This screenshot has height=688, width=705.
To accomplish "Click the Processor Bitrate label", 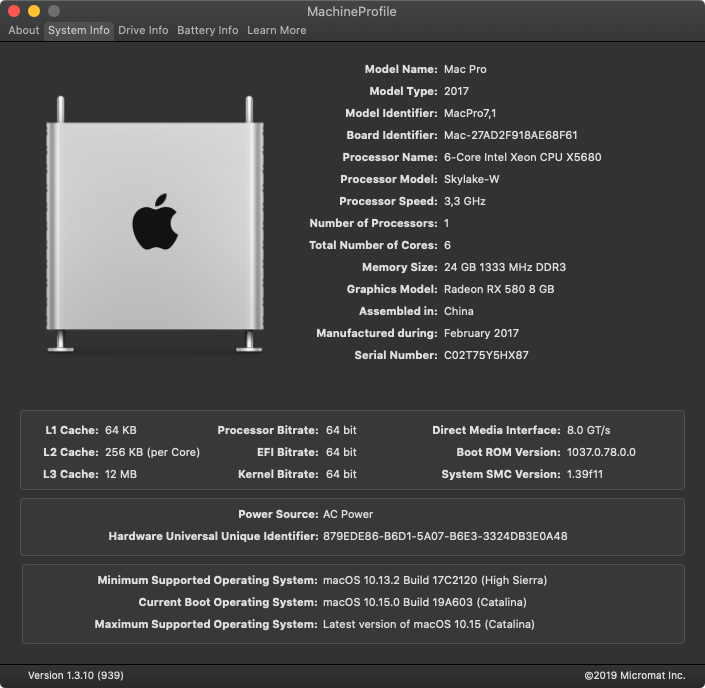I will (268, 430).
